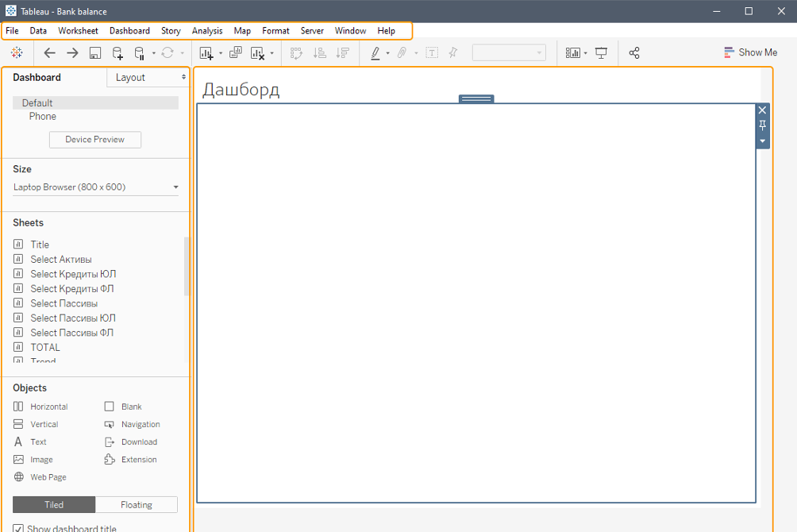This screenshot has height=532, width=797.
Task: Start Presentation mode icon
Action: pos(601,53)
